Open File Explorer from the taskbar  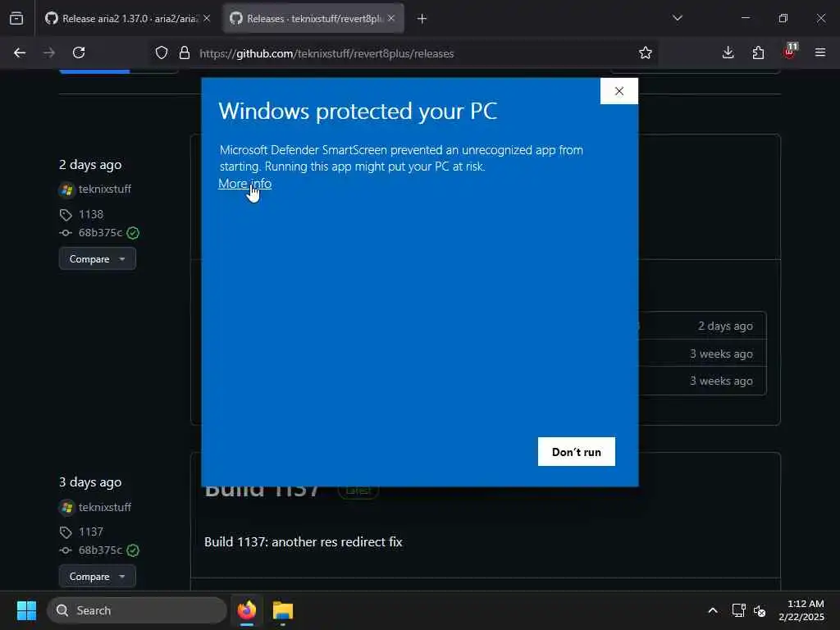[x=283, y=610]
